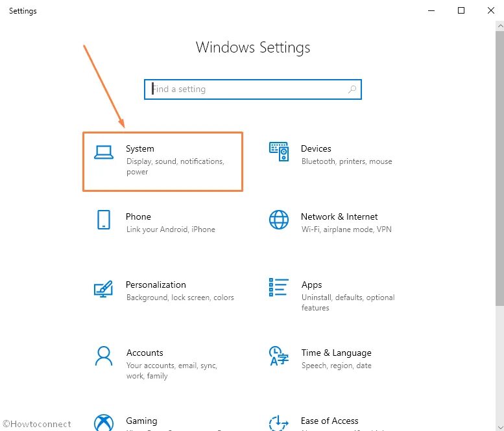Select the Time & Language heading
Screen dimensions: 504x431
336,353
